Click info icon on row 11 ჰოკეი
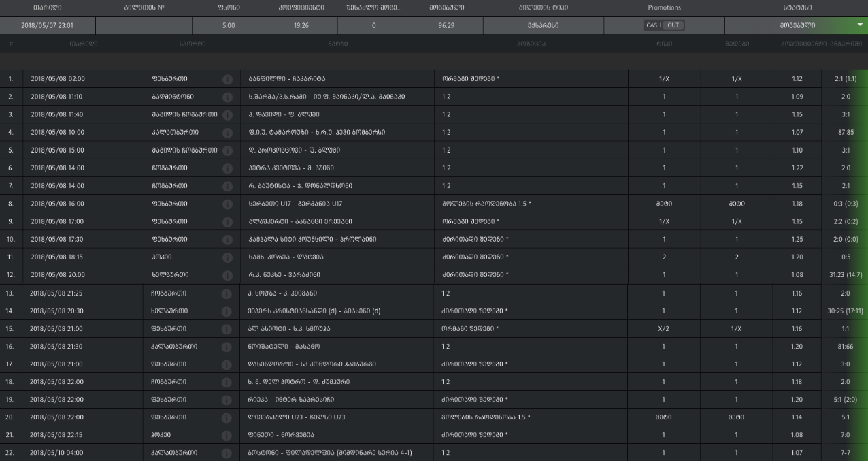 228,257
